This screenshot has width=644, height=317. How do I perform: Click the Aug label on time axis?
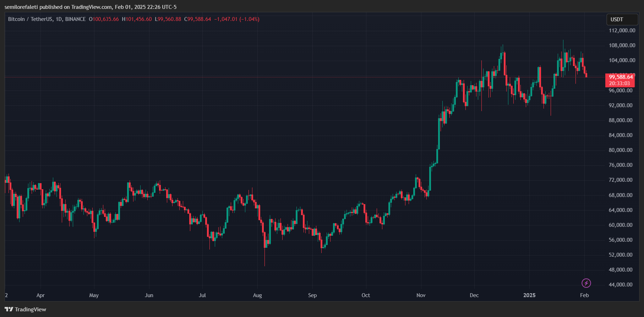click(257, 295)
